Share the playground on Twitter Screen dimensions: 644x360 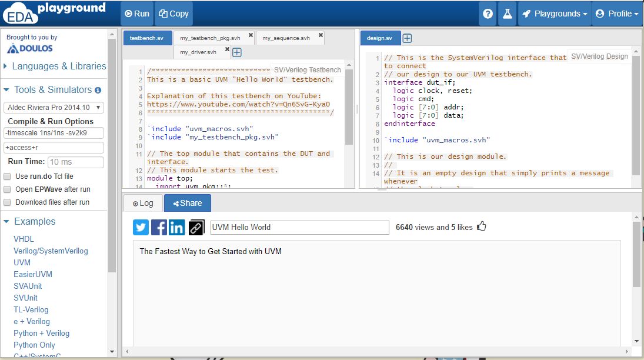140,227
